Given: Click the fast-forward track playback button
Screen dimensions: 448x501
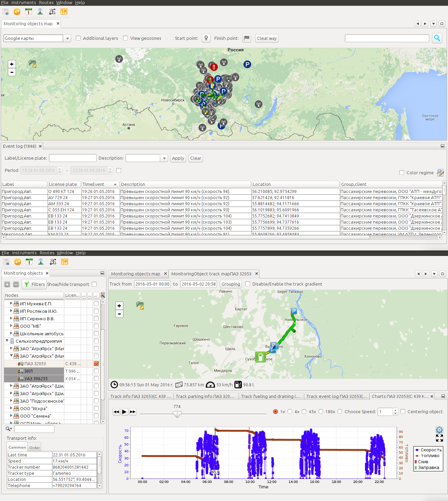Looking at the screenshot, I should click(x=133, y=412).
